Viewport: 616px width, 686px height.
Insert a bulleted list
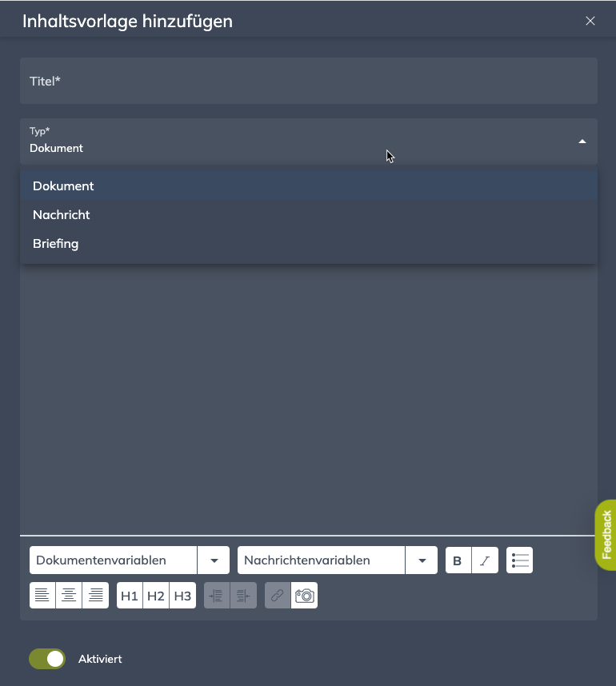pos(520,560)
